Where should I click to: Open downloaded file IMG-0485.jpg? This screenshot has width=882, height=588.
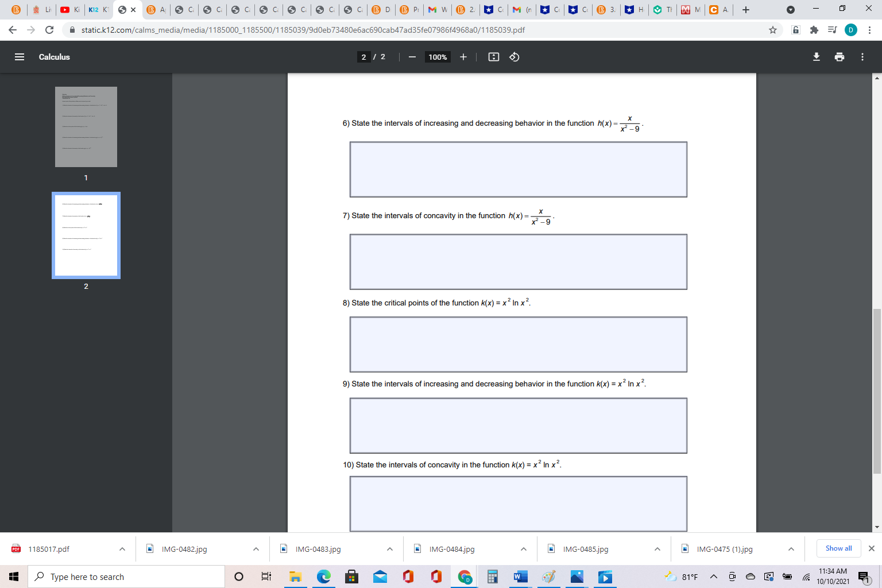586,549
